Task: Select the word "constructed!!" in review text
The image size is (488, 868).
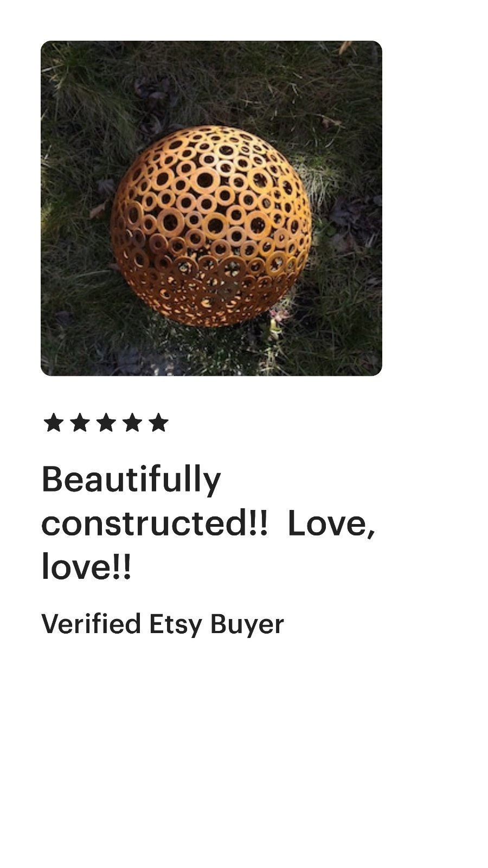Action: point(155,524)
